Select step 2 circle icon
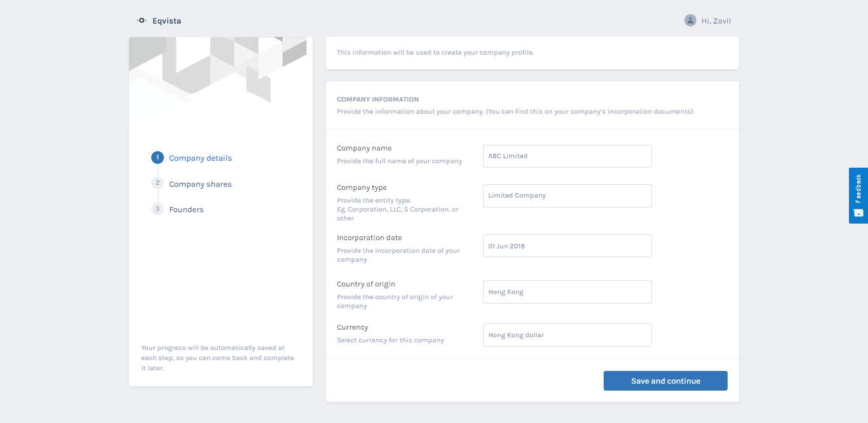Image resolution: width=868 pixels, height=423 pixels. click(x=158, y=184)
